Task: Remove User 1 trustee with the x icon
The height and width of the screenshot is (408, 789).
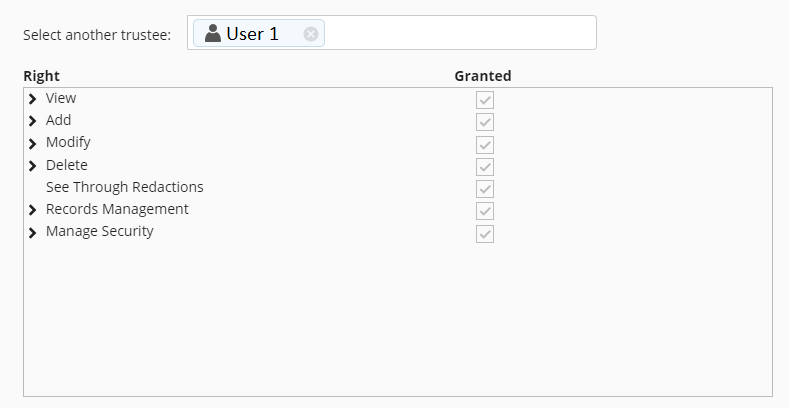Action: (311, 34)
